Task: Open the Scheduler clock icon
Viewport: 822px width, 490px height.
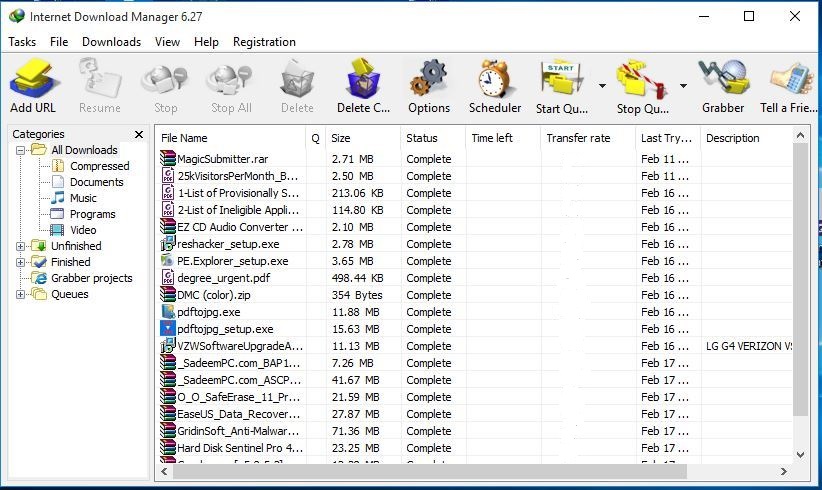Action: pyautogui.click(x=494, y=79)
